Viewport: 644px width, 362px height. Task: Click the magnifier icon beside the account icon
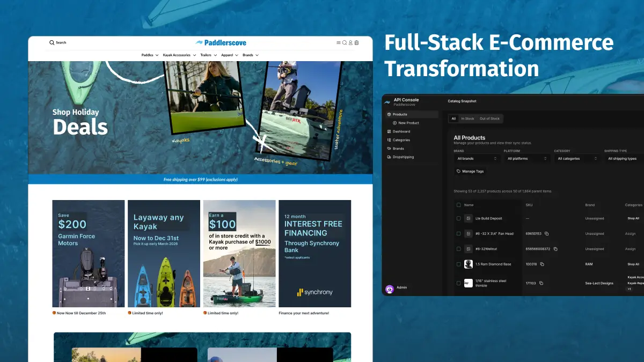(x=345, y=43)
